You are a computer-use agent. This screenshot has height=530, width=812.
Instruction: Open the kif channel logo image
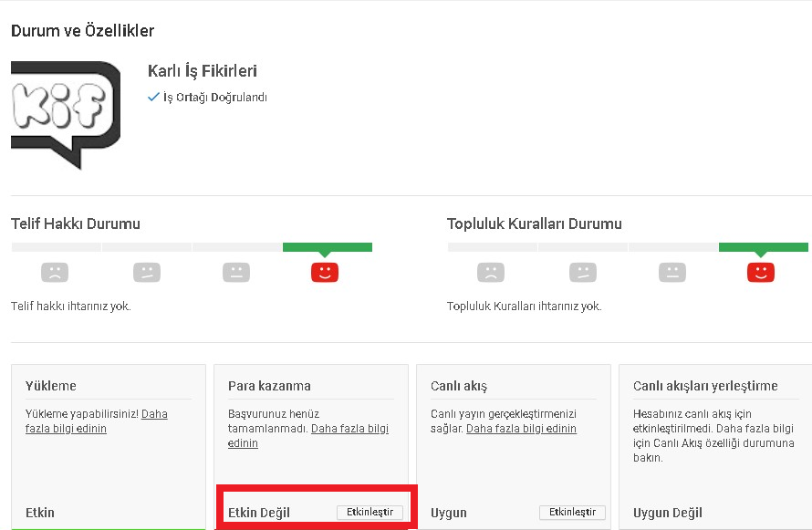click(x=65, y=113)
